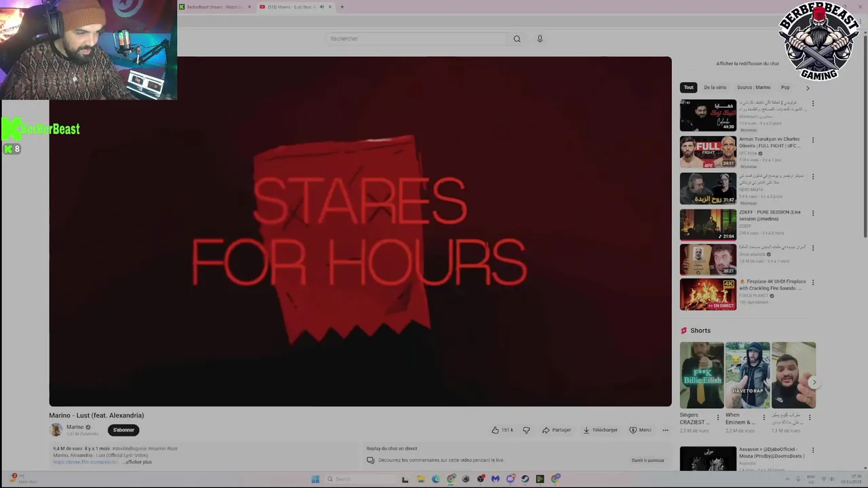Click into the Rechercher search field
868x488 pixels.
[x=416, y=39]
